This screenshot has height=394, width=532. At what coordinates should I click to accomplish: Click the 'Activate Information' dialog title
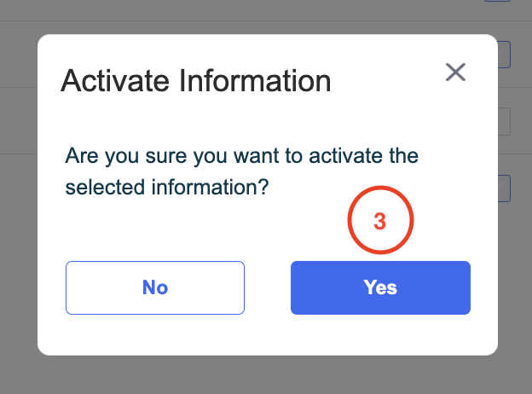(x=196, y=81)
